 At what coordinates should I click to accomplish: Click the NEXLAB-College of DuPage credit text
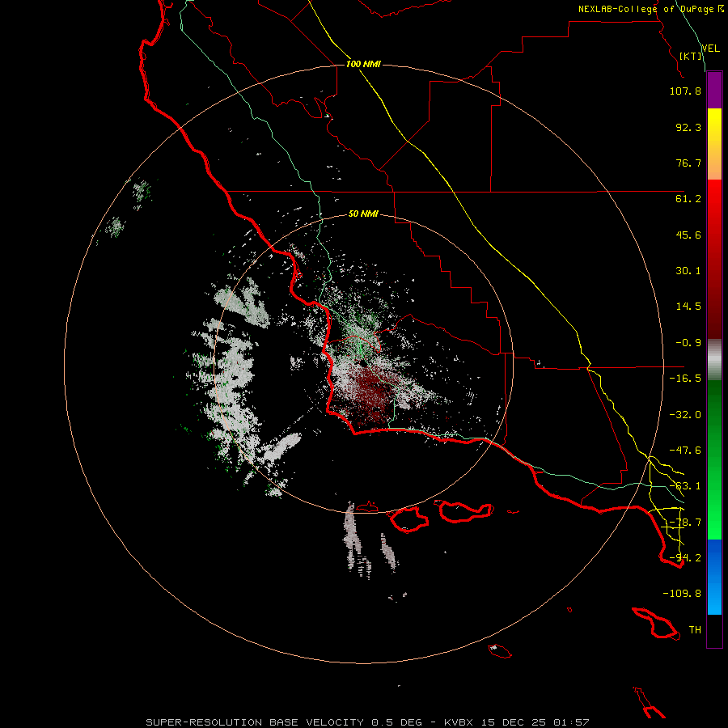(x=647, y=9)
